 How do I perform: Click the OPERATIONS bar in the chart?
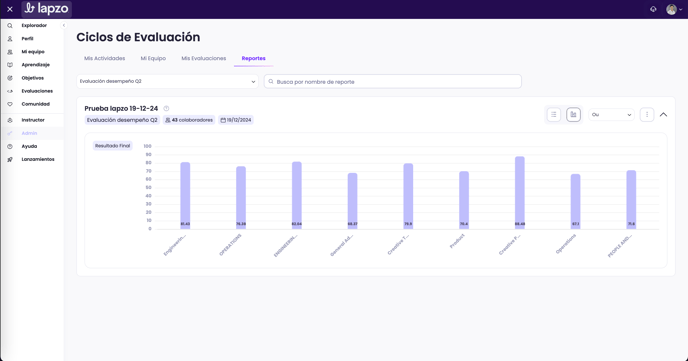[241, 198]
